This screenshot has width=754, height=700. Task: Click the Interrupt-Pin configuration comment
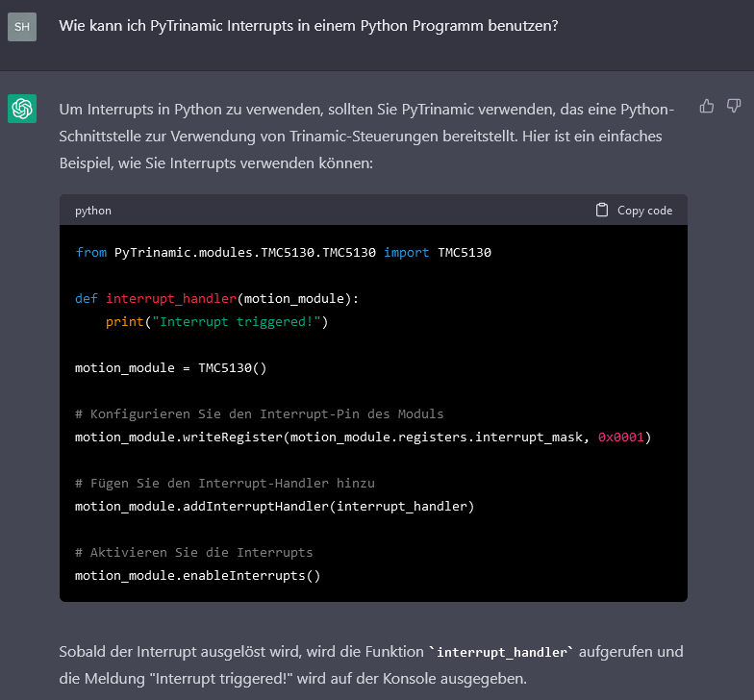pyautogui.click(x=259, y=414)
